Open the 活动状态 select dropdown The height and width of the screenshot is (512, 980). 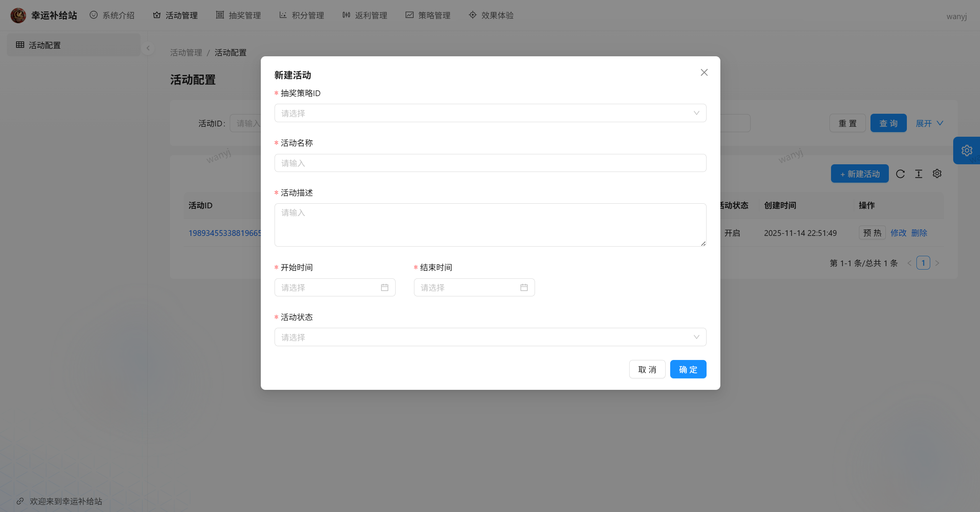click(x=490, y=337)
